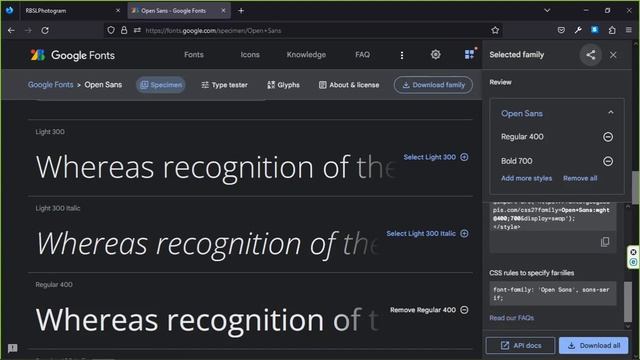Close the Open Sans - Google Fonts tab
Viewport: 640px width, 360px height.
(223, 11)
